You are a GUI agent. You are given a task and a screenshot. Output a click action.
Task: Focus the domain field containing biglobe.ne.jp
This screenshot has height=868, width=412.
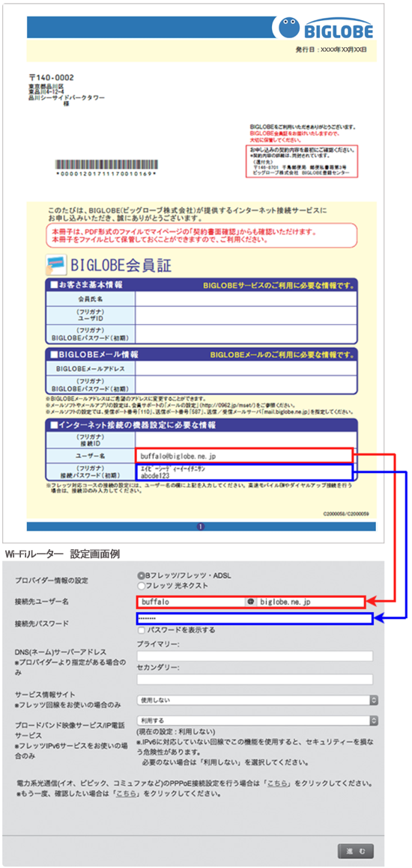(310, 601)
